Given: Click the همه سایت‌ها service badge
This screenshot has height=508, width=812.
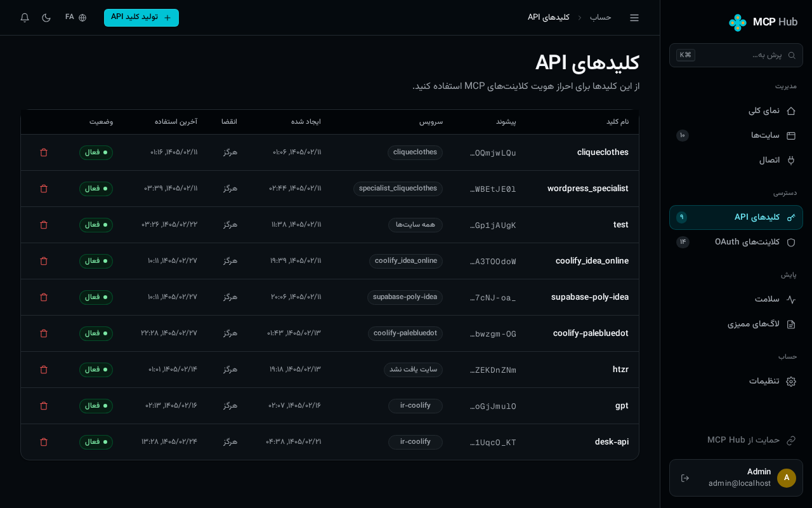Looking at the screenshot, I should point(416,225).
